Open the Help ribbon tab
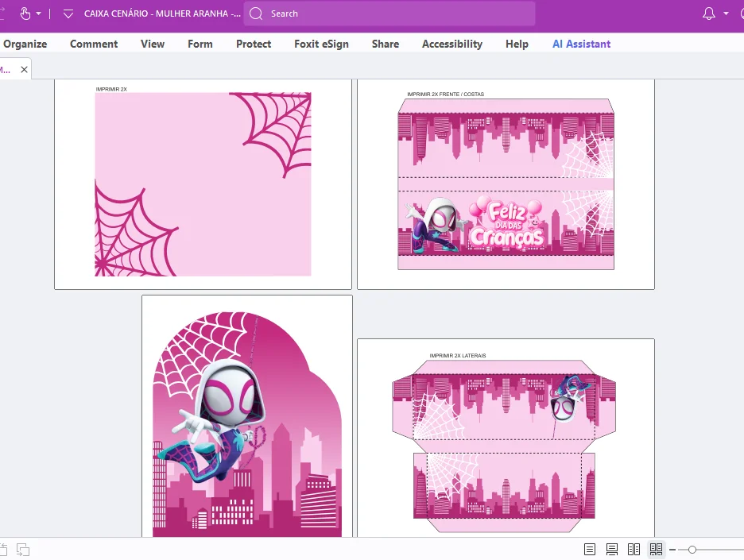The image size is (744, 560). coord(517,44)
